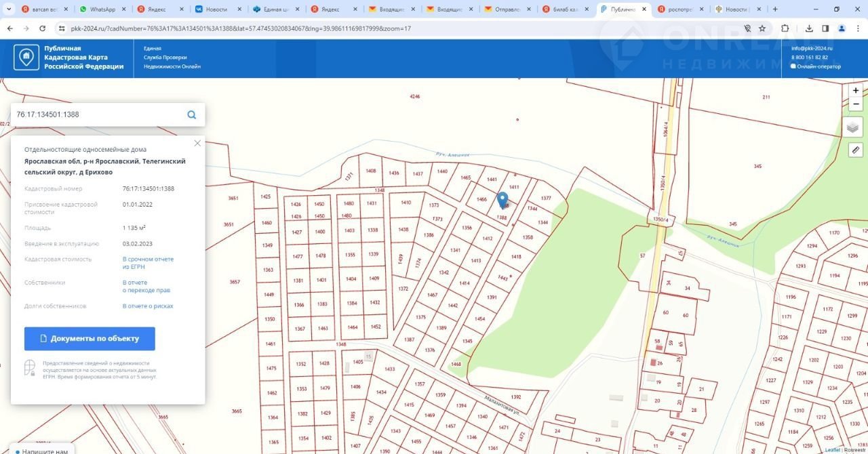Screen dimensions: 868x454
Task: Open the Chrome three-dot menu
Action: click(857, 28)
